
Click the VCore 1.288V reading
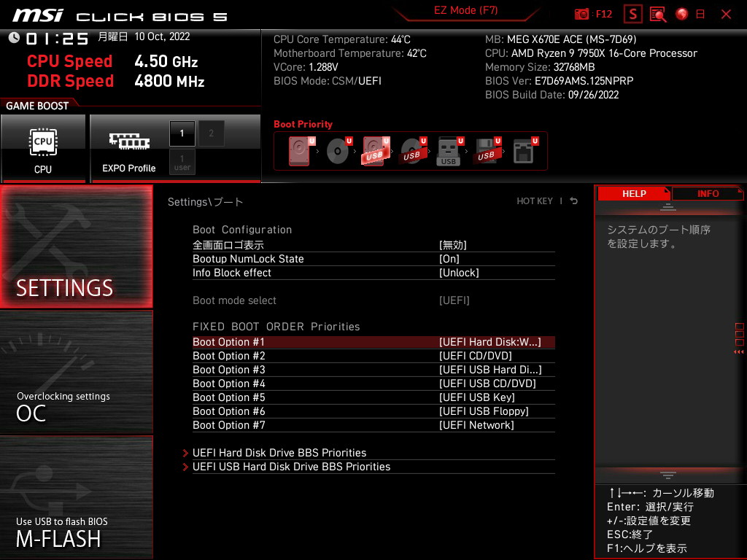306,67
